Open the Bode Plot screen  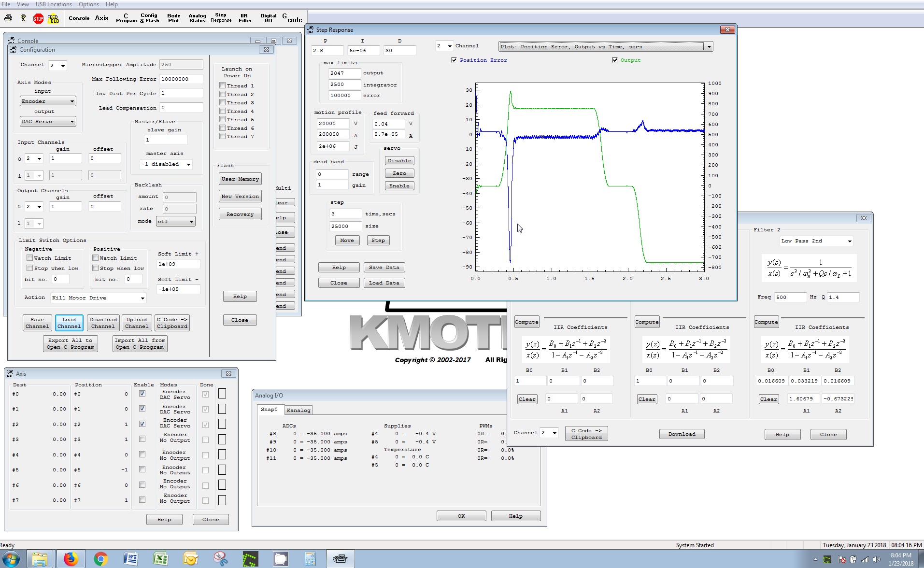point(173,18)
